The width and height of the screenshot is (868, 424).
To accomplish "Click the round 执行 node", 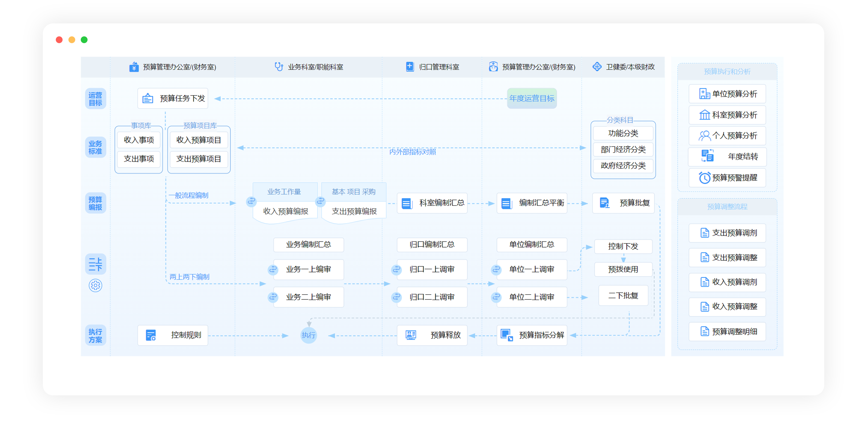I will coord(308,335).
